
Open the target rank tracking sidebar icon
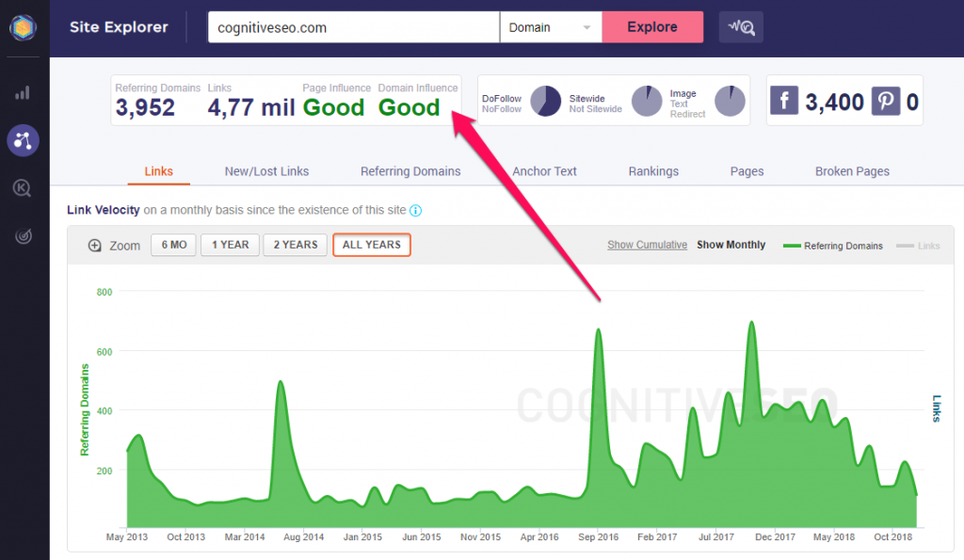(24, 235)
